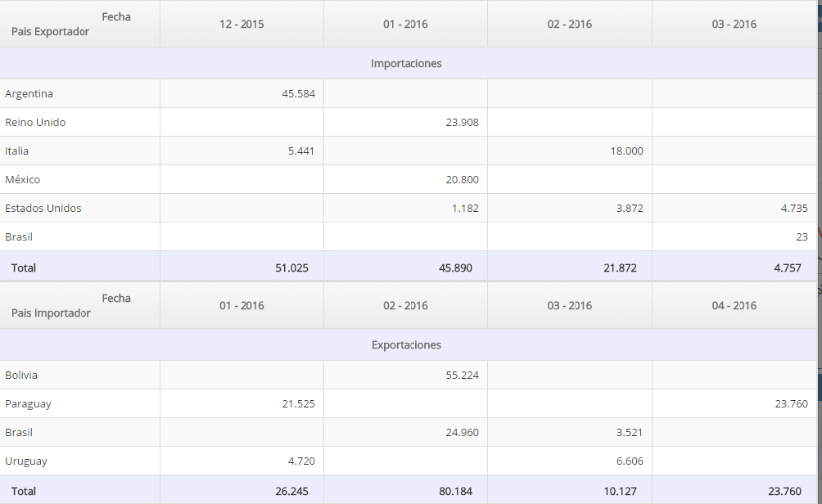Click México's 20.800 cell
Viewport: 822px width, 504px height.
[462, 180]
